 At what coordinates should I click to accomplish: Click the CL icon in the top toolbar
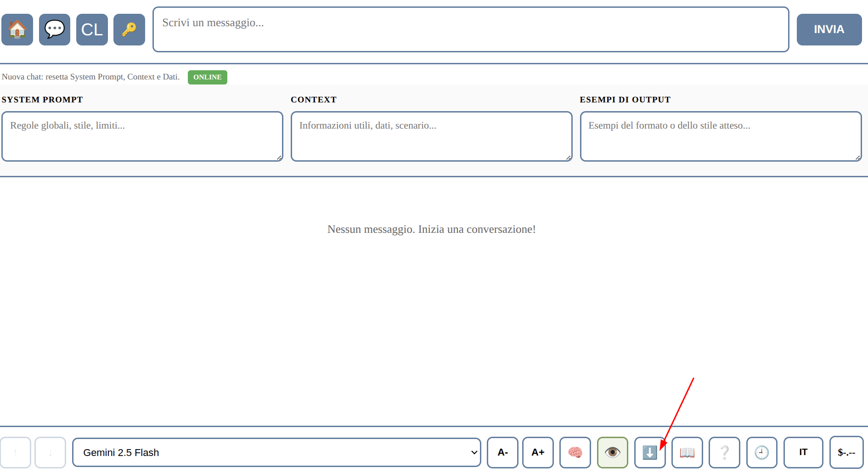coord(91,29)
